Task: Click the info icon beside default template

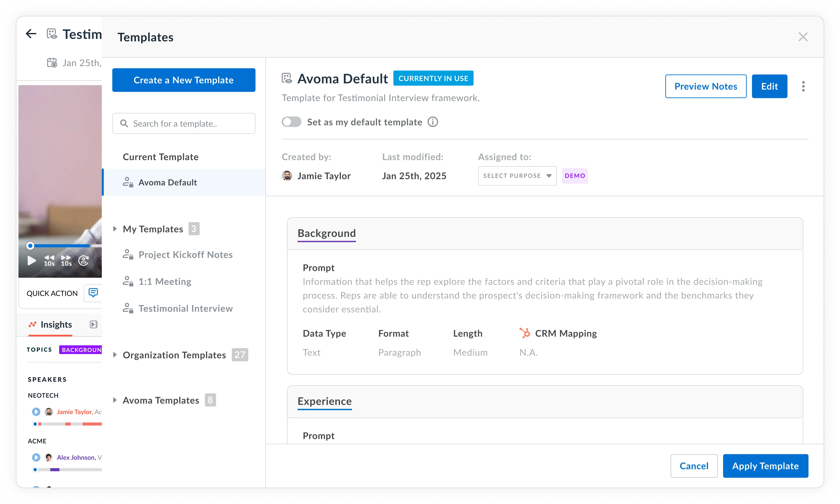Action: pyautogui.click(x=433, y=122)
